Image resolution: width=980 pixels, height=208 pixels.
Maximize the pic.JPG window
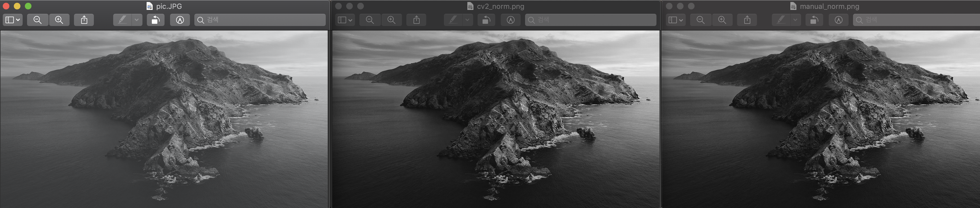click(x=28, y=6)
